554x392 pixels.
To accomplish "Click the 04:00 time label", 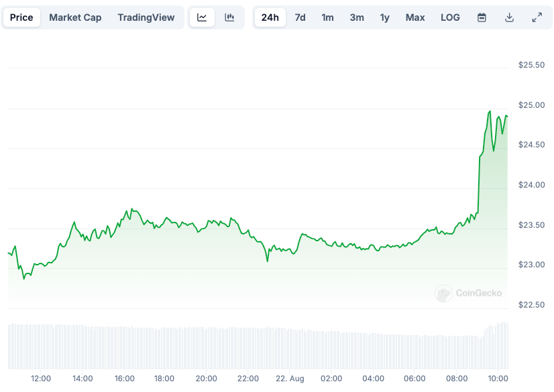I will [373, 379].
